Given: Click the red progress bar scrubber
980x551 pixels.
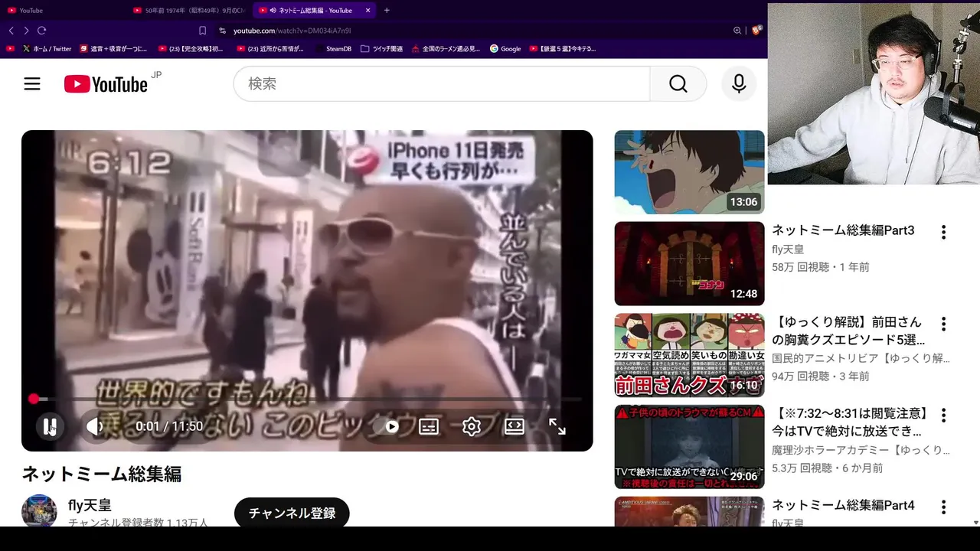Looking at the screenshot, I should coord(34,399).
